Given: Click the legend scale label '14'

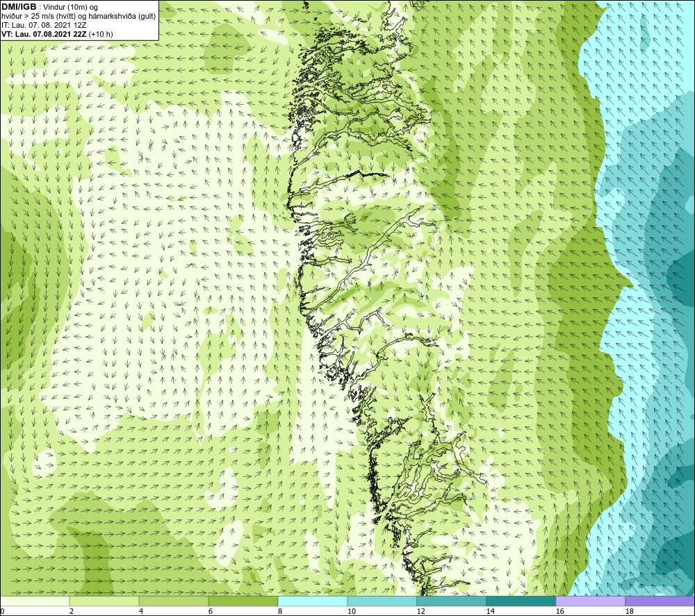Looking at the screenshot, I should 490,612.
